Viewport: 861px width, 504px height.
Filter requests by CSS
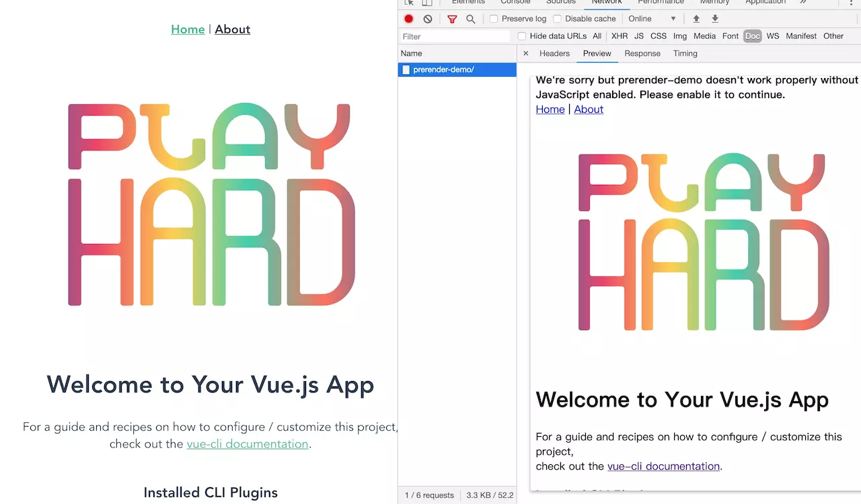click(x=659, y=36)
